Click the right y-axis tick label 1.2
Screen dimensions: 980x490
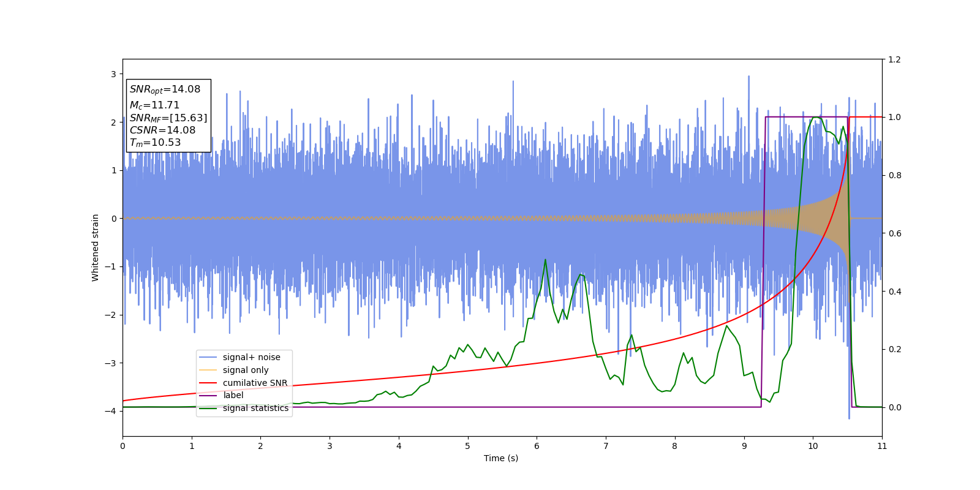tap(894, 59)
